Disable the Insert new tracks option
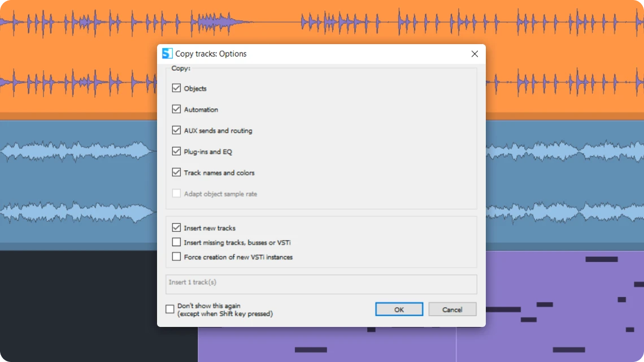The width and height of the screenshot is (644, 362). pyautogui.click(x=176, y=227)
